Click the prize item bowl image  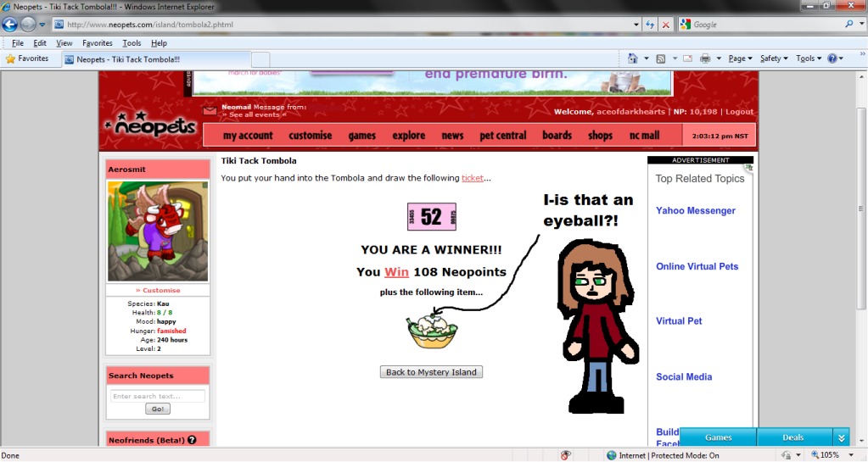coord(433,331)
